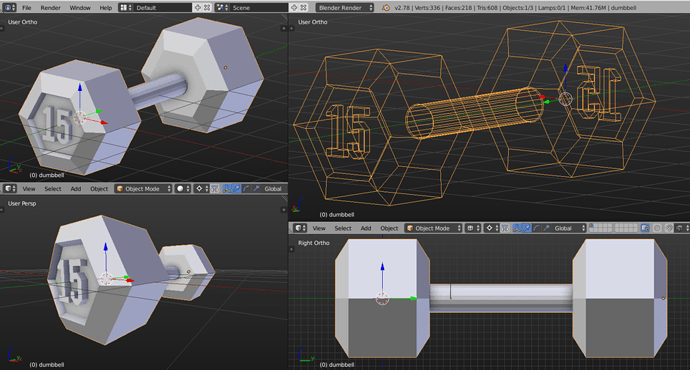Toggle manipulate center points in right viewport header

tap(505, 228)
